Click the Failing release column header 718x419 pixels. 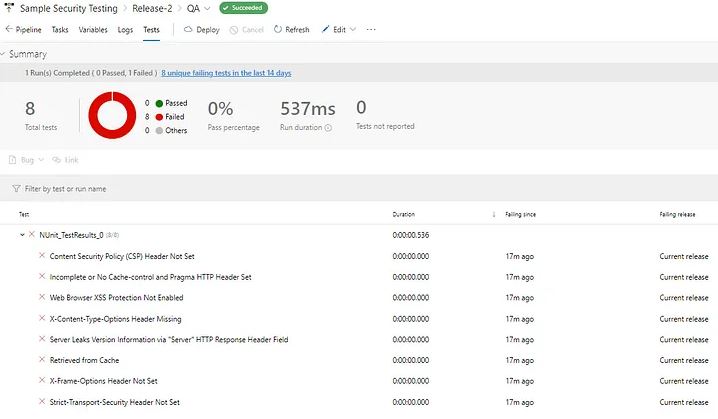point(677,214)
